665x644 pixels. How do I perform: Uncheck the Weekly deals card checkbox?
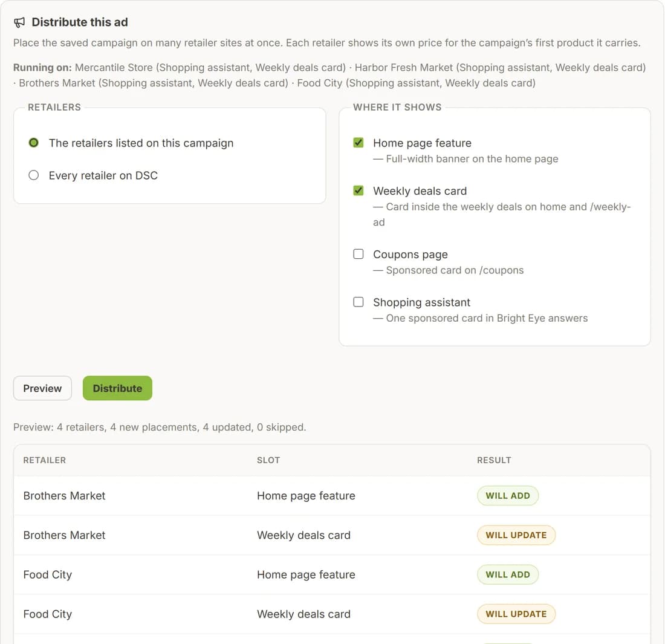click(x=358, y=190)
